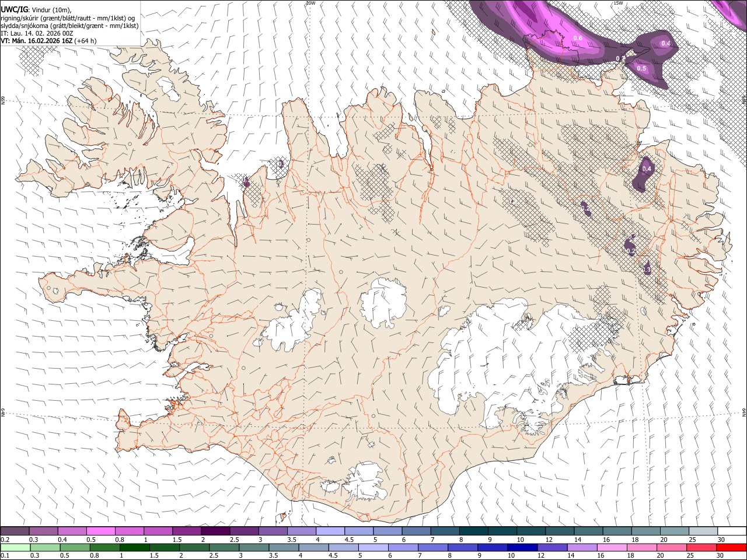Pick the 30 bright red rain scale swatch
The height and width of the screenshot is (560, 747).
click(731, 547)
